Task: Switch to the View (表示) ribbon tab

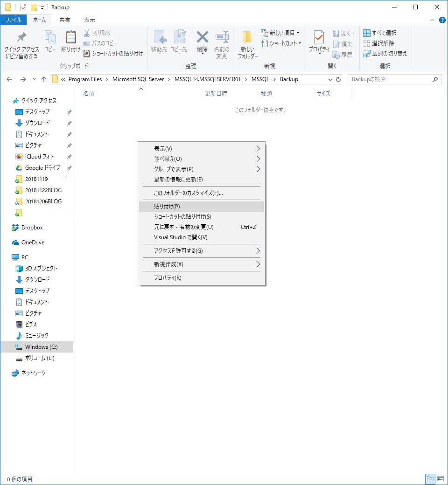Action: coord(89,20)
